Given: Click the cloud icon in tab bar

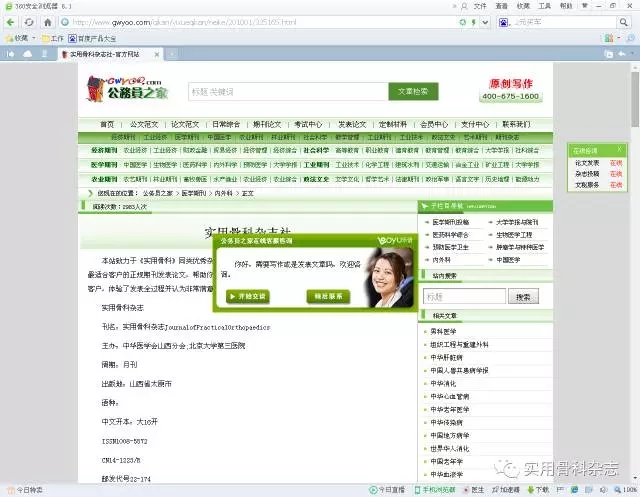Looking at the screenshot, I should (x=27, y=54).
